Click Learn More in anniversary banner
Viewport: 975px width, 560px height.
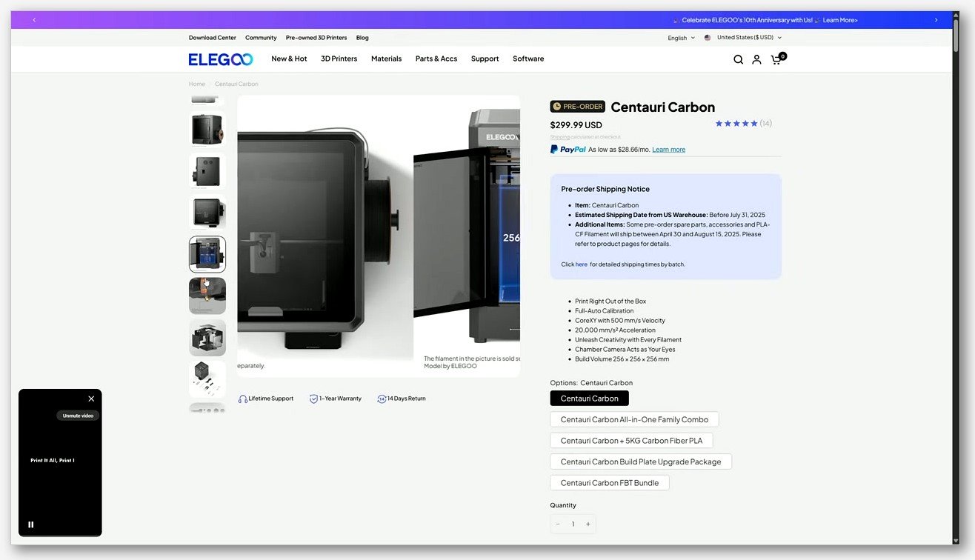pyautogui.click(x=840, y=20)
